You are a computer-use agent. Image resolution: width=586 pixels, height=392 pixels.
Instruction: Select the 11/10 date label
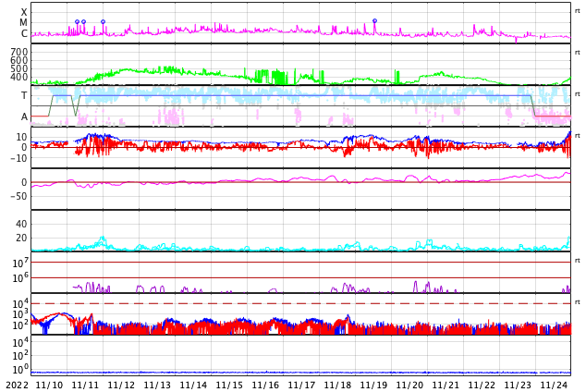[49, 385]
